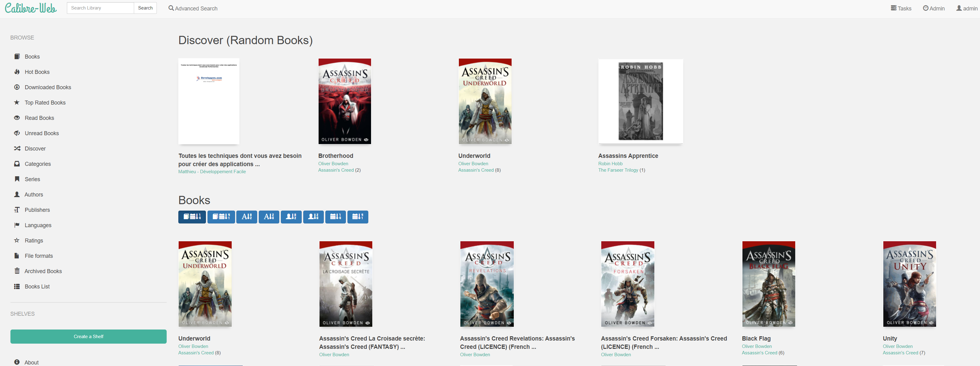Sort books by author A to Z
This screenshot has height=366, width=980.
tap(291, 217)
